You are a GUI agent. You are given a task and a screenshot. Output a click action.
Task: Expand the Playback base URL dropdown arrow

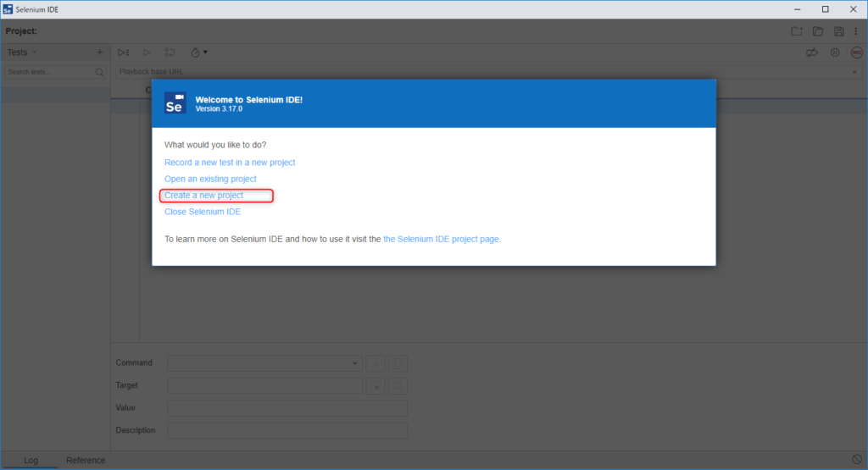854,72
